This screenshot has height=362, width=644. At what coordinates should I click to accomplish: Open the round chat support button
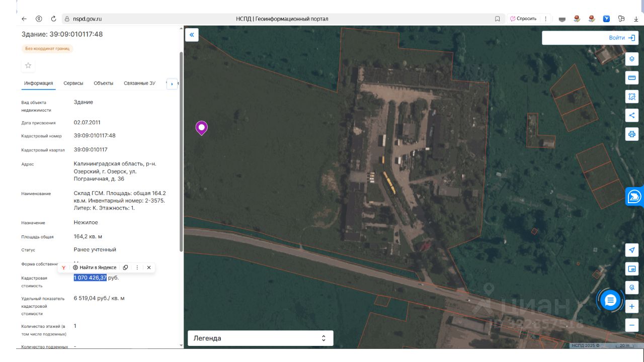(610, 301)
